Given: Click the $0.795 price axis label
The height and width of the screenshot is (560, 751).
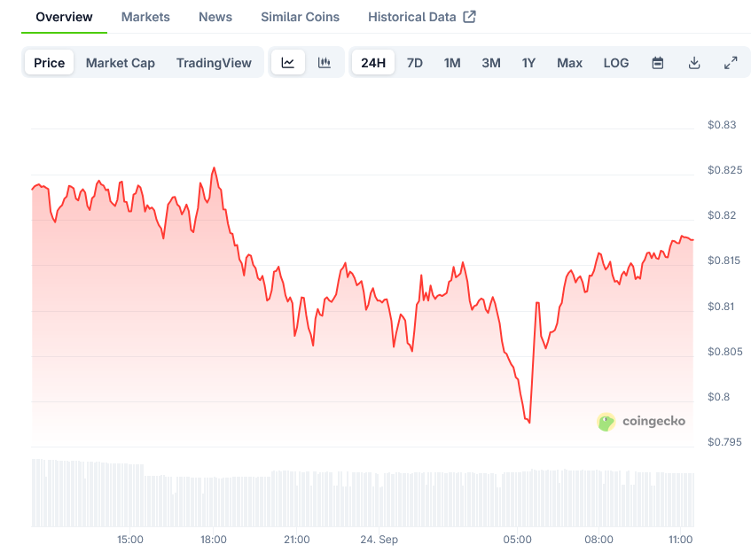Looking at the screenshot, I should coord(724,442).
